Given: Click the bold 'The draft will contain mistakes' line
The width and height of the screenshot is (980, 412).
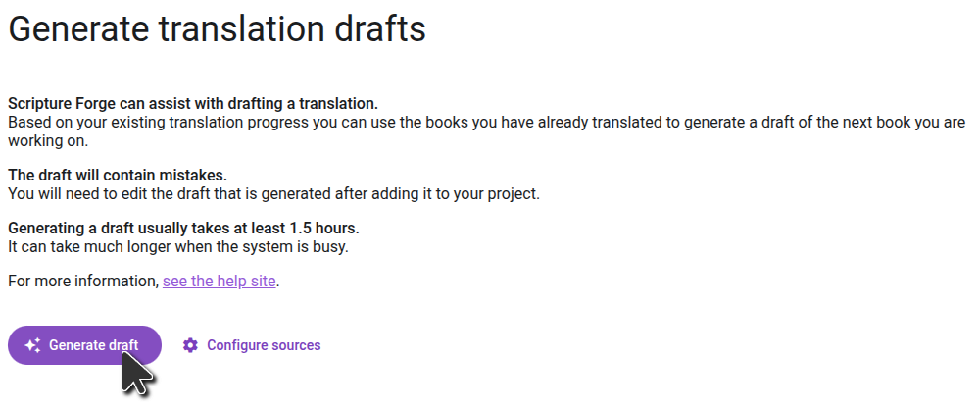Looking at the screenshot, I should [117, 176].
